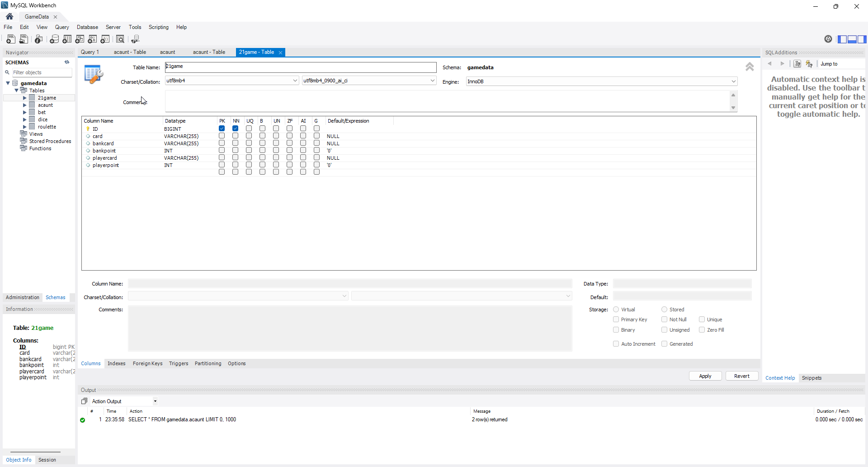The width and height of the screenshot is (868, 467).
Task: Open the Scripting menu
Action: pos(159,27)
